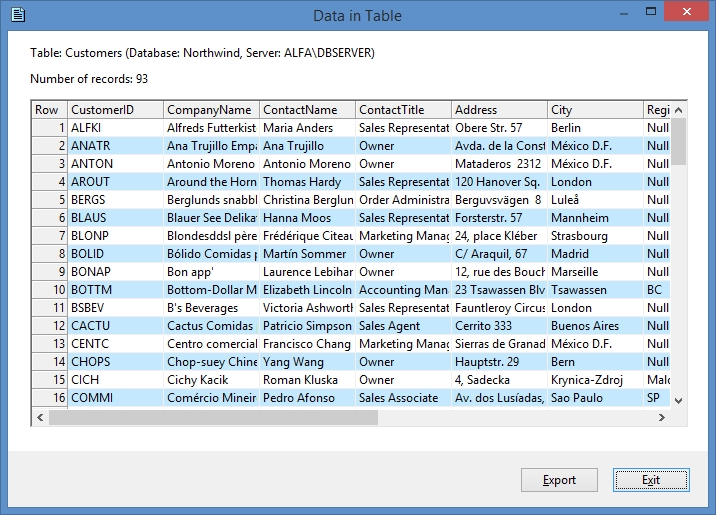Click the Pedro Afonso contact name cell
The height and width of the screenshot is (515, 716).
pyautogui.click(x=307, y=398)
